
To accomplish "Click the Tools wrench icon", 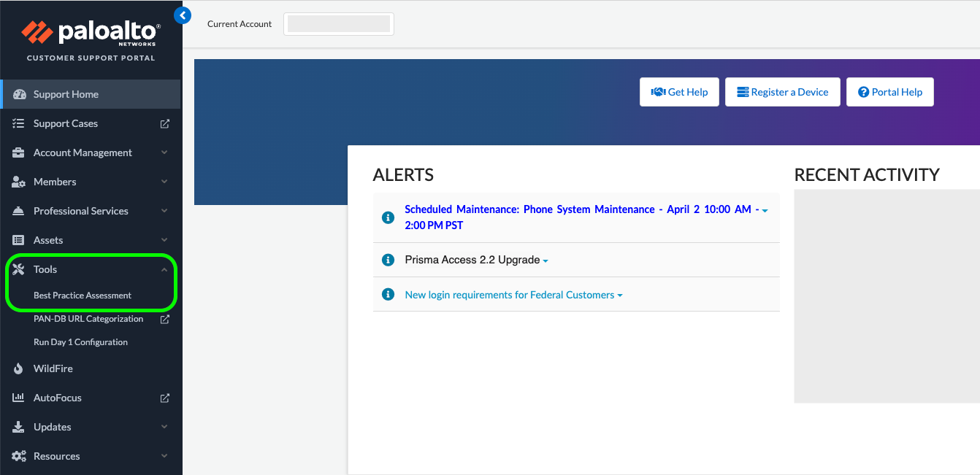I will pos(19,269).
